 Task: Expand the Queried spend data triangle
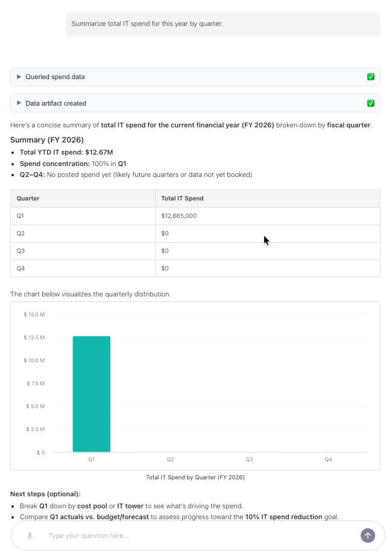19,77
